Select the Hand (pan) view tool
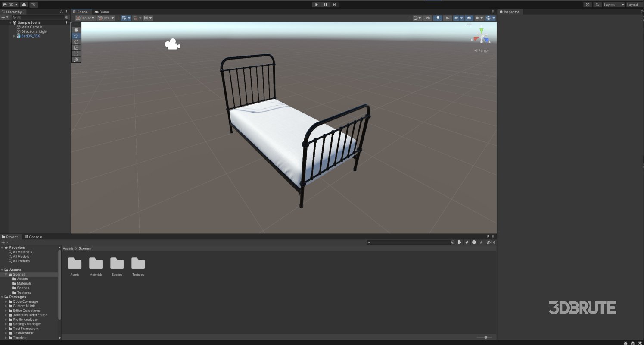Viewport: 644px width, 345px height. pos(76,29)
